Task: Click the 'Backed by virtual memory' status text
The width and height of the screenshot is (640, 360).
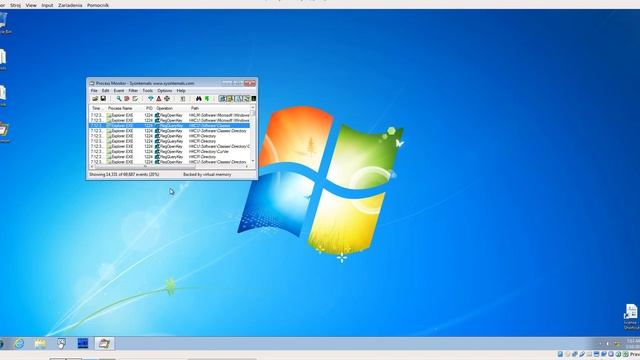Action: [207, 174]
